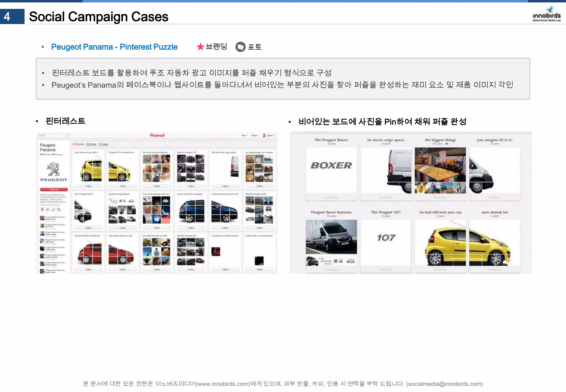Click the Pinterest search input field

point(52,135)
